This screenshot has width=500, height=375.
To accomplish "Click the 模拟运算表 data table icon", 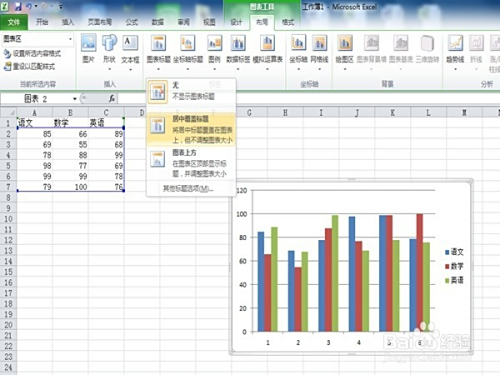I will point(268,52).
